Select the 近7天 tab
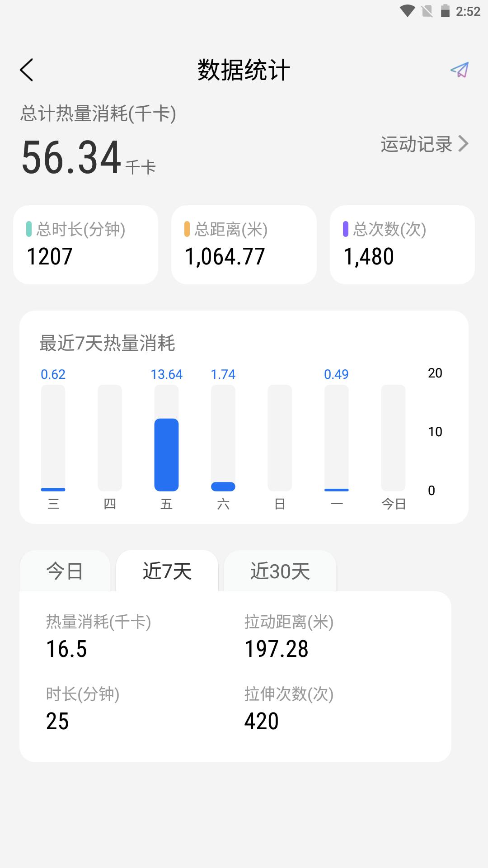The image size is (488, 868). (x=167, y=571)
